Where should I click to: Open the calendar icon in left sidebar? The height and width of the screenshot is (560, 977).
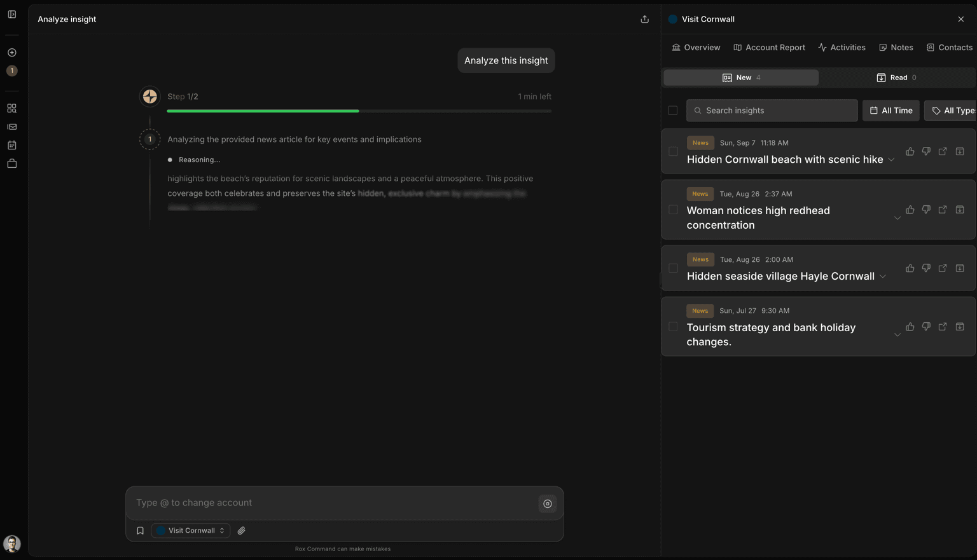pos(11,145)
